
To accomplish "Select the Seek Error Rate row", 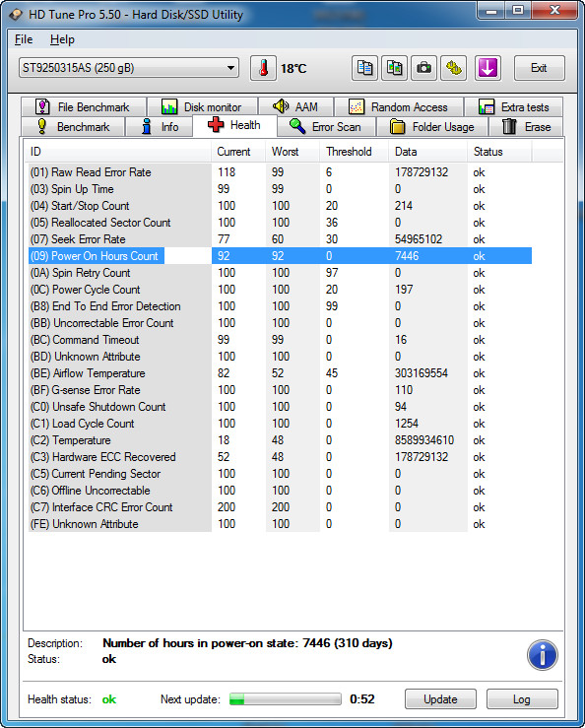I will 280,239.
